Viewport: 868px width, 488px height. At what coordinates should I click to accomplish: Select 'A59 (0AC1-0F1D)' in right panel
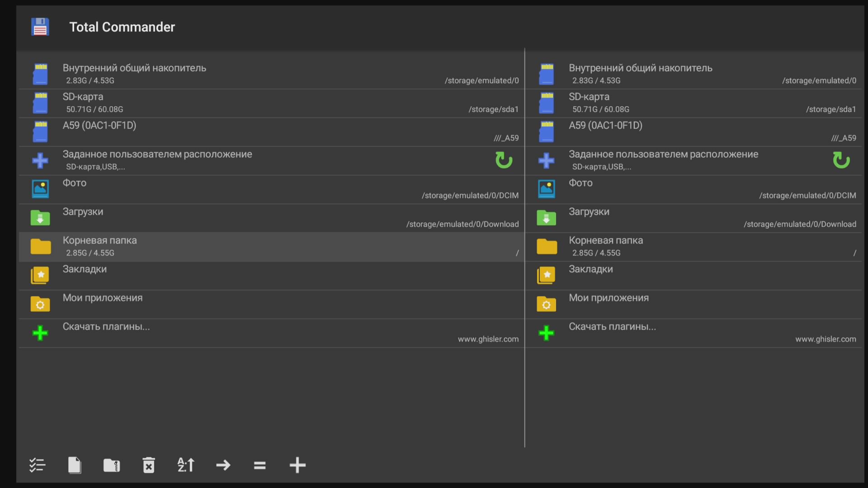click(606, 126)
